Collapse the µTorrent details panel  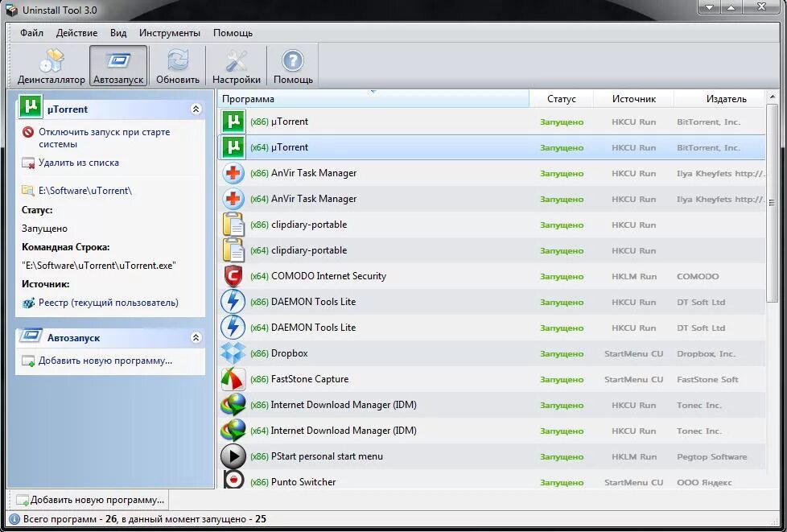click(x=196, y=109)
